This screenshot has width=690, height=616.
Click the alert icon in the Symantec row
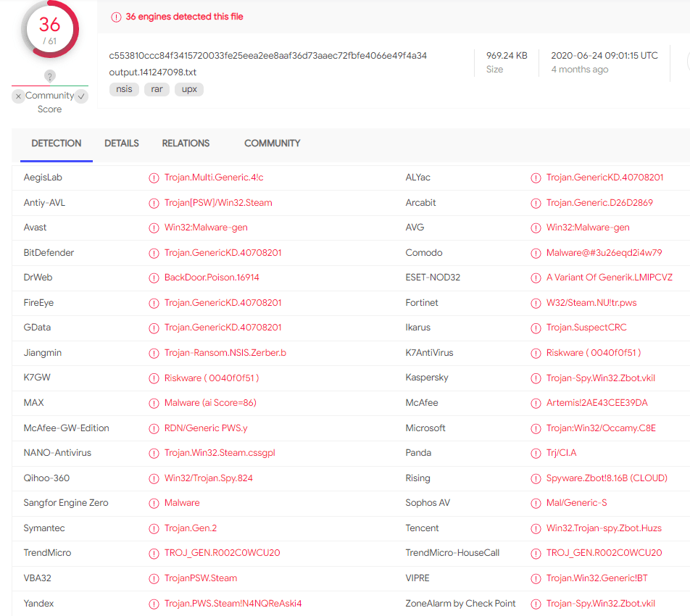point(154,529)
